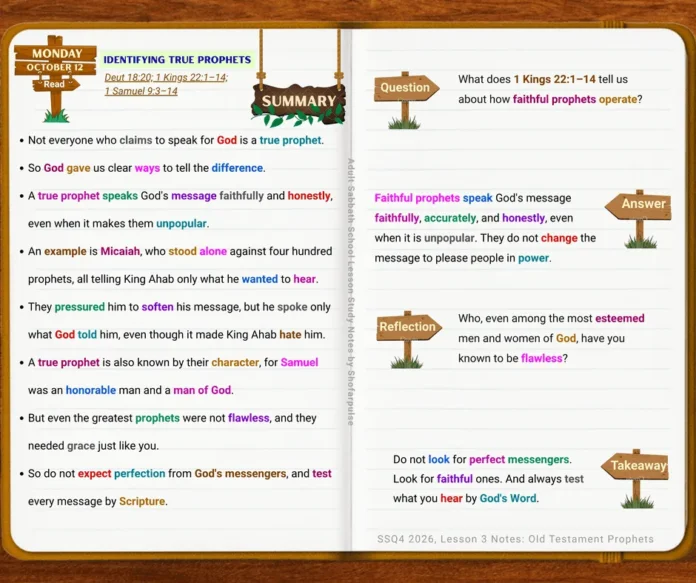Click the word "power" in the answer
Viewport: 696px width, 583px height.
(x=533, y=258)
